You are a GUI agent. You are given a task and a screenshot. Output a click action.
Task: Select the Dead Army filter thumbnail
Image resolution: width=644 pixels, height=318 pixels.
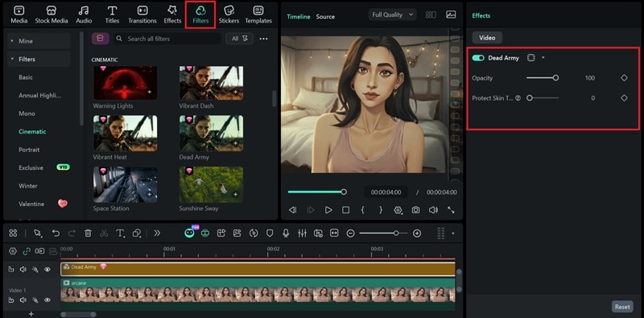pyautogui.click(x=211, y=133)
